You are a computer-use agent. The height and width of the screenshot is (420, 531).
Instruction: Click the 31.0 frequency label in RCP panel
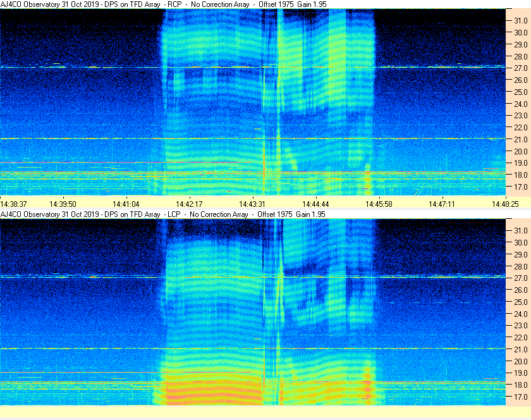(x=521, y=21)
